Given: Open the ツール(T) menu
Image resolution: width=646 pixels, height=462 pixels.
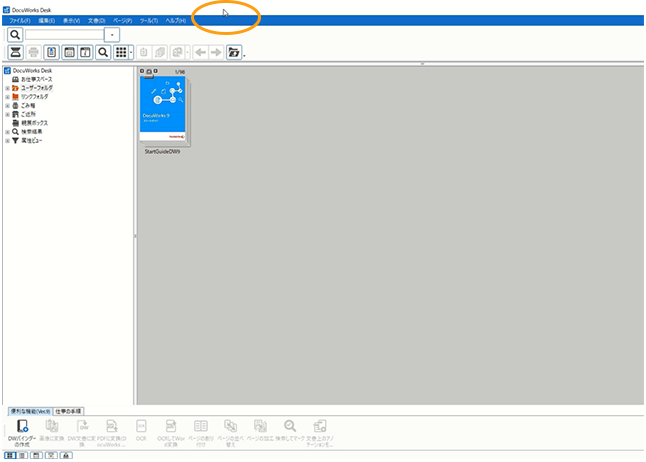Looking at the screenshot, I should (x=149, y=21).
